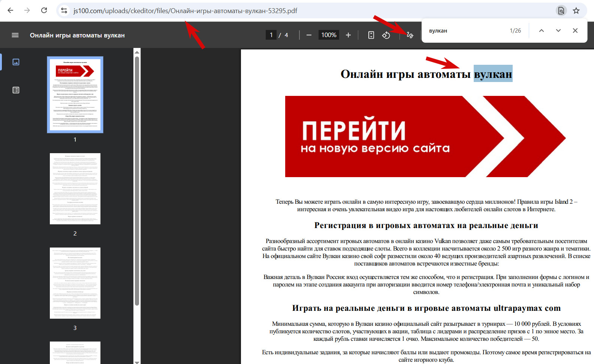Screen dimensions: 594x364
Task: Edit the 100% zoom level field
Action: click(x=329, y=35)
